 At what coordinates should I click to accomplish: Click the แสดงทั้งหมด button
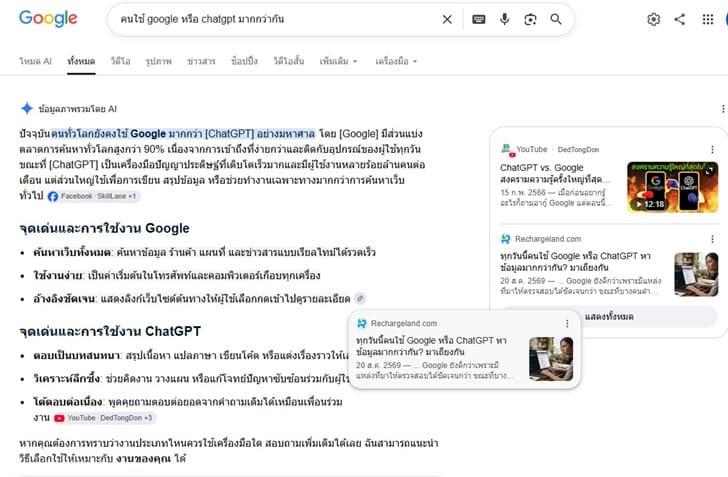[609, 316]
